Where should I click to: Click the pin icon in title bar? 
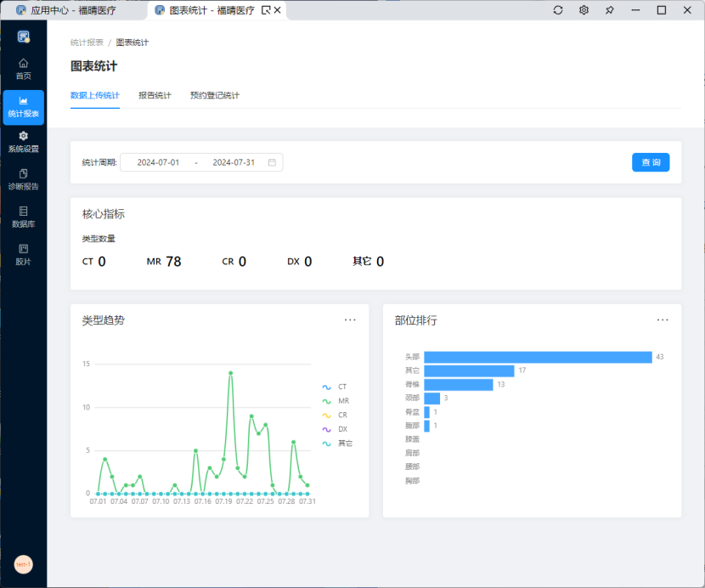pos(609,10)
